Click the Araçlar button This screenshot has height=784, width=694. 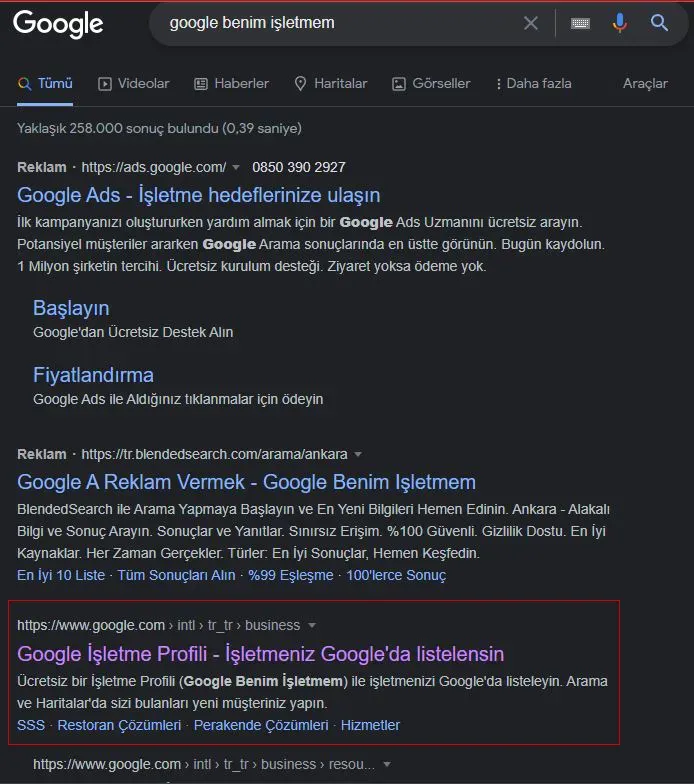click(645, 84)
